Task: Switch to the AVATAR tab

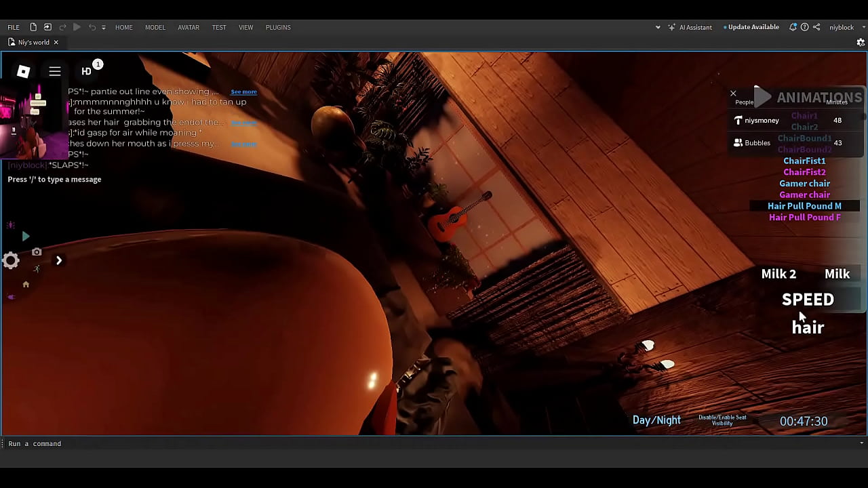Action: pos(189,27)
